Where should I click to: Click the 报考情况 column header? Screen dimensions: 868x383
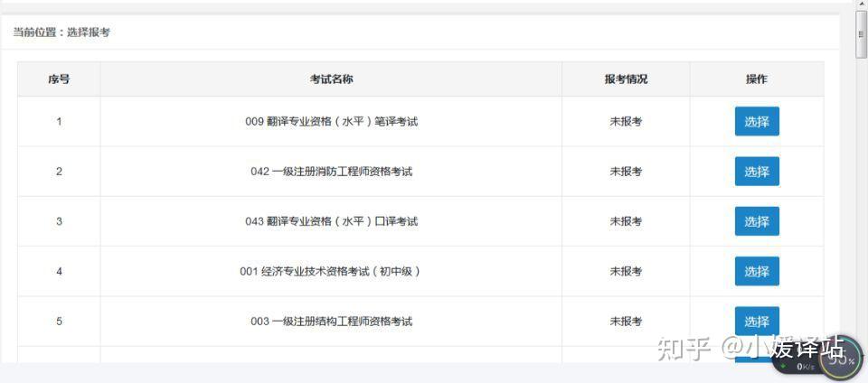(626, 79)
